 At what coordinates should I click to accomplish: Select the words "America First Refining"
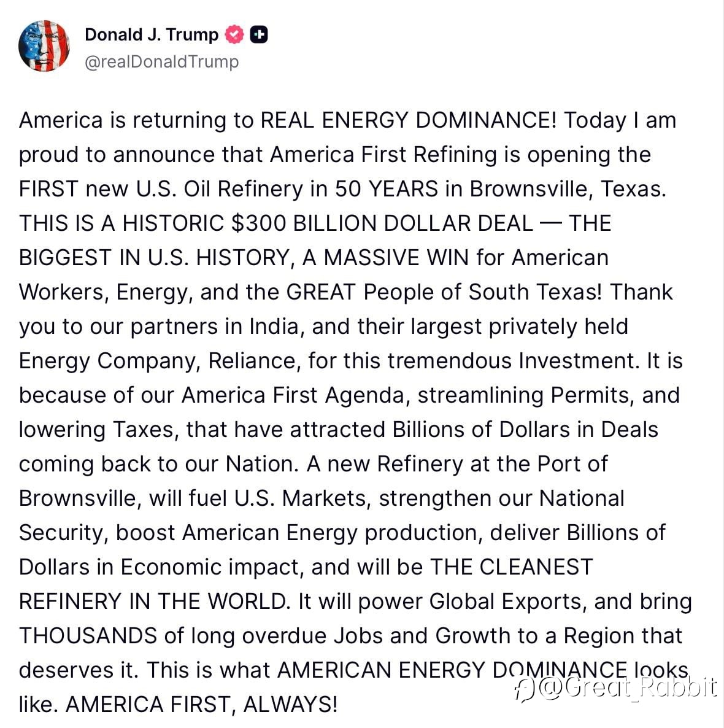[383, 154]
